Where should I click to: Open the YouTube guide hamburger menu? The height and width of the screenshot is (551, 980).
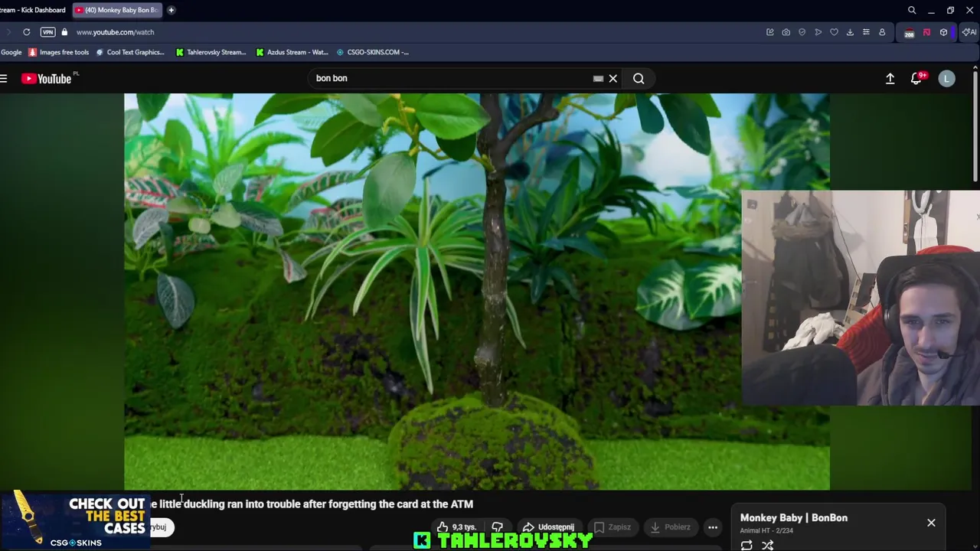[4, 78]
